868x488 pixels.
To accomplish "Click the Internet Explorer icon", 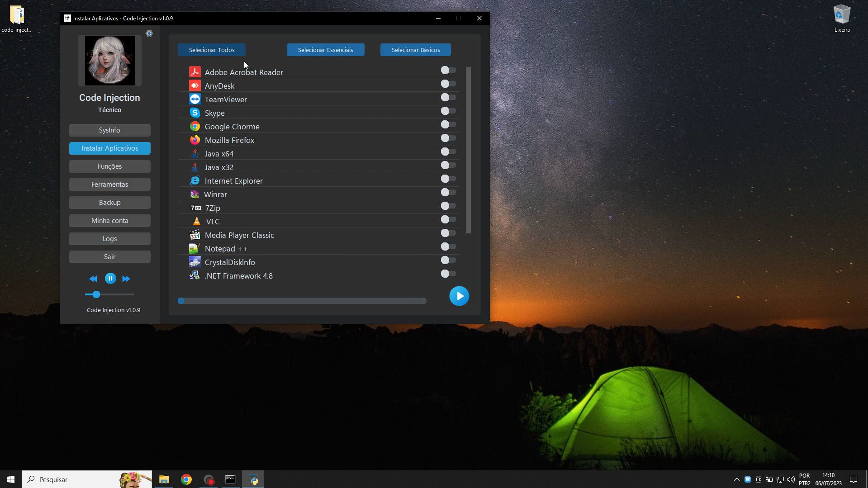I will pyautogui.click(x=194, y=180).
